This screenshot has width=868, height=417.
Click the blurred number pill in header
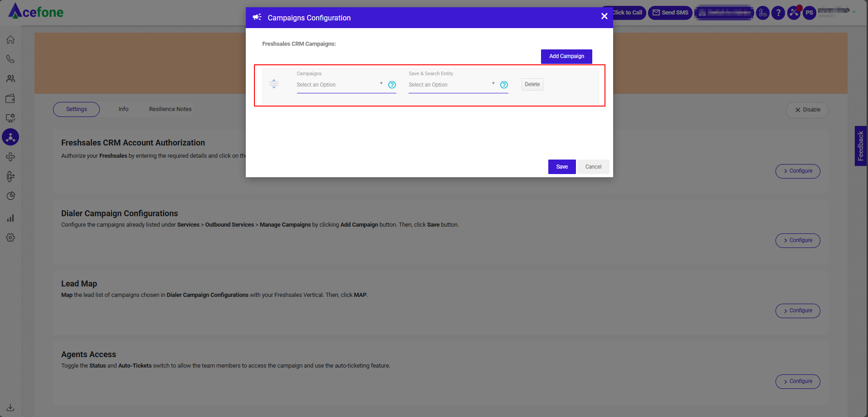click(x=724, y=13)
